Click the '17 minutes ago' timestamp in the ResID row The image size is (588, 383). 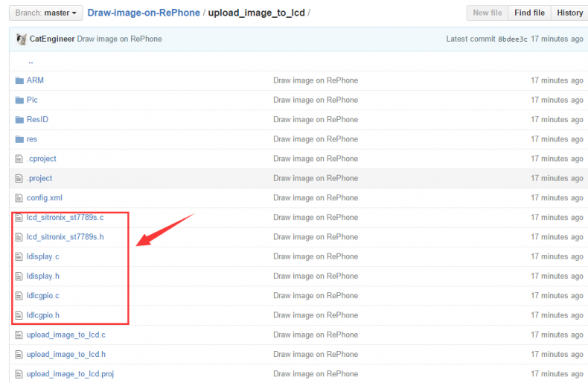[x=557, y=119]
